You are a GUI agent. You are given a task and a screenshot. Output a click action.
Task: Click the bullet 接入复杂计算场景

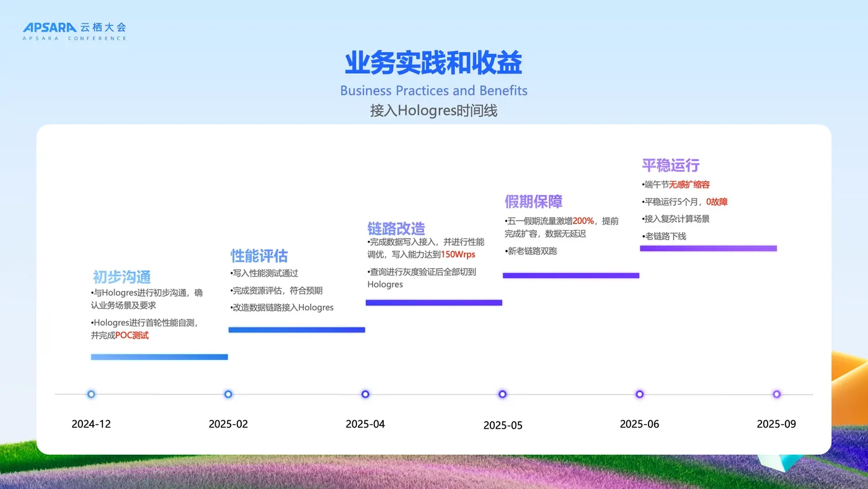coord(676,219)
